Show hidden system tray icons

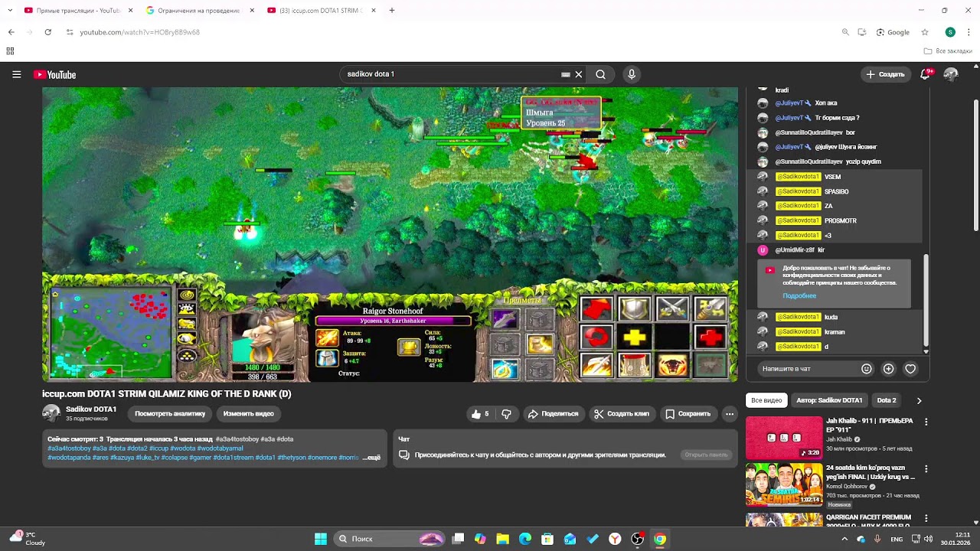[x=844, y=539]
